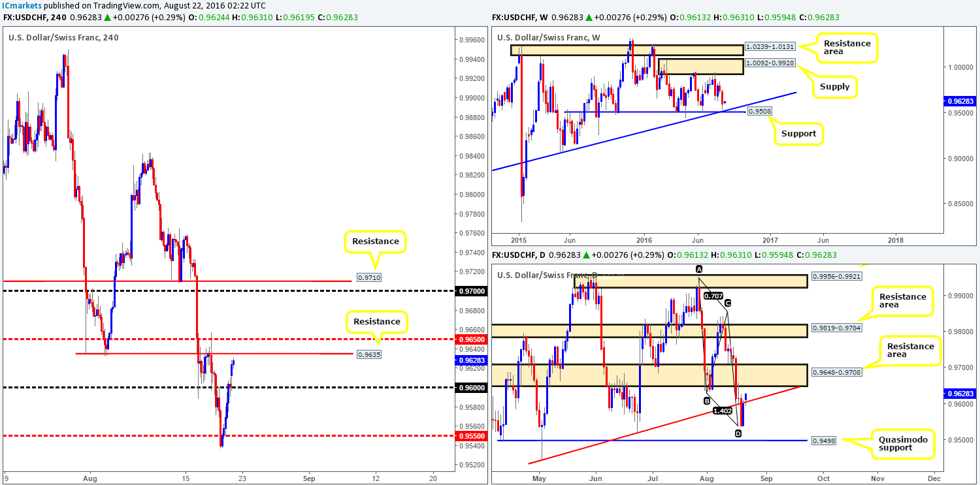Click the ICmarkets logo in the header
This screenshot has width=980, height=485.
(23, 5)
